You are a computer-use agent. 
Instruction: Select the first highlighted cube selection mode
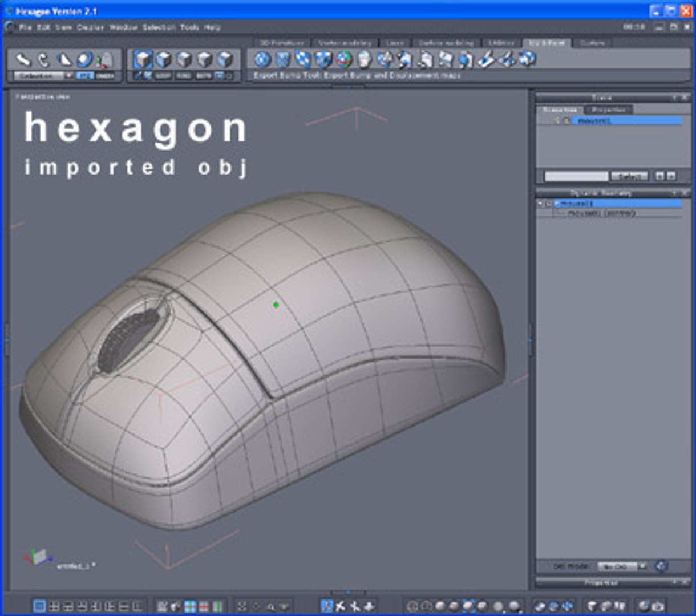(143, 59)
